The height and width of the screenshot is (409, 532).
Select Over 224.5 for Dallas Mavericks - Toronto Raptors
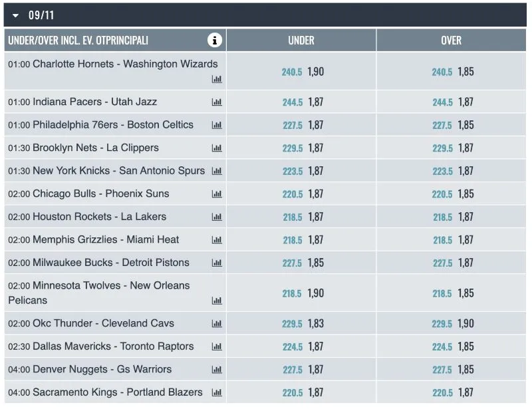[452, 346]
